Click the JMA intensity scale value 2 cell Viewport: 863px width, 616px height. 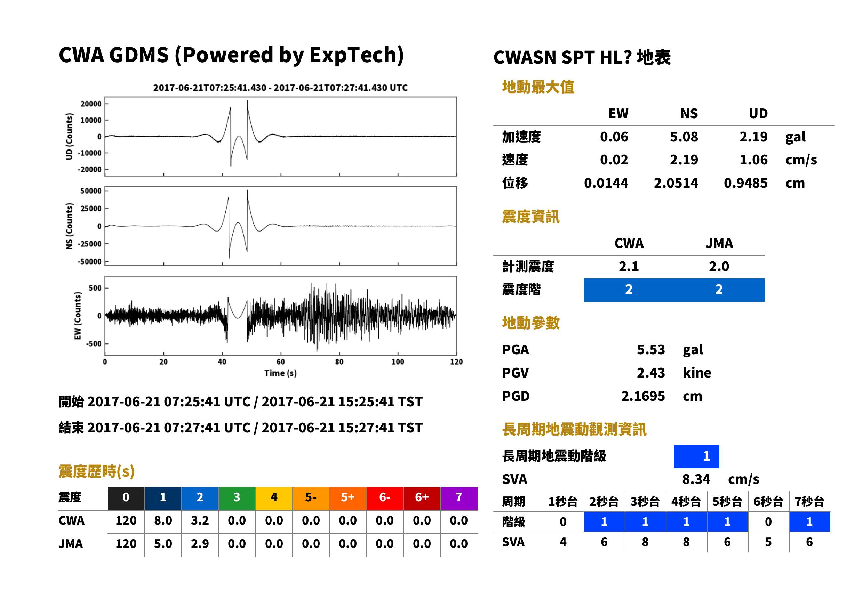[x=719, y=290]
